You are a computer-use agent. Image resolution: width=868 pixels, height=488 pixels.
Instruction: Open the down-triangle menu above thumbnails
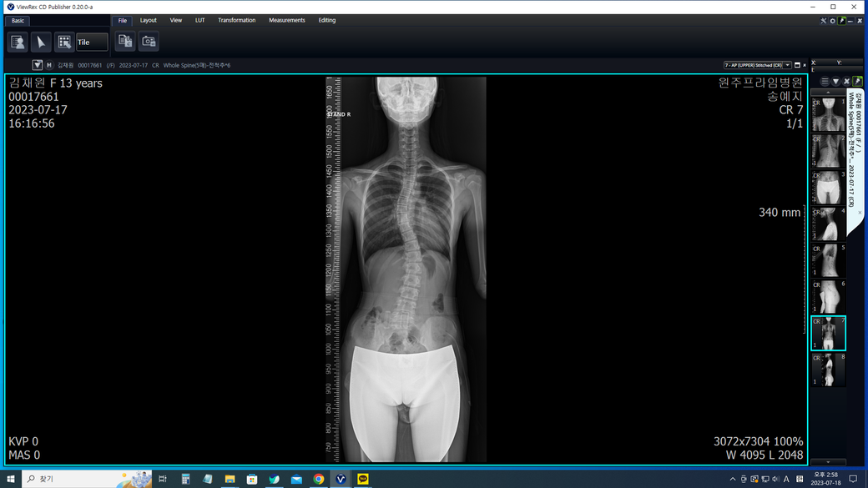point(835,82)
